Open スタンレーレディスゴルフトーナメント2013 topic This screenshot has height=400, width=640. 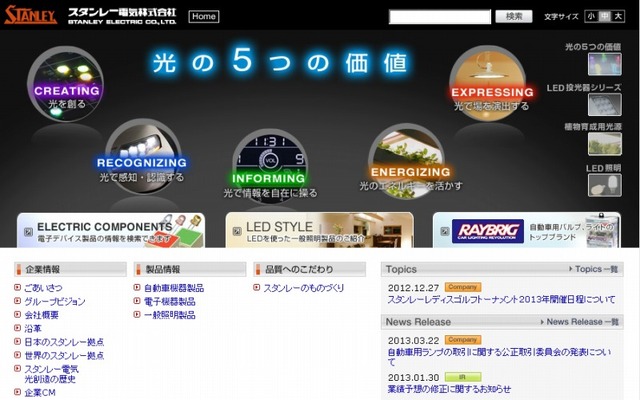pos(501,299)
